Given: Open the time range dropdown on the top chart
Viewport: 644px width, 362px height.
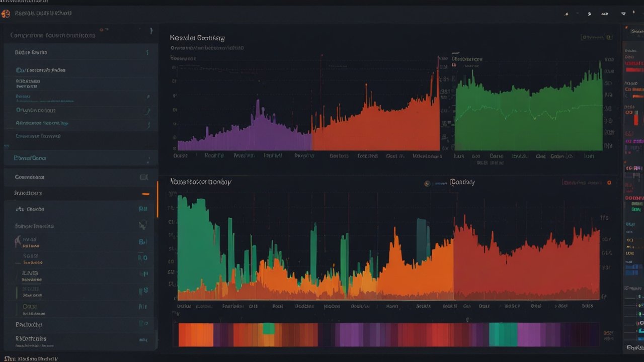Looking at the screenshot, I should tap(596, 36).
